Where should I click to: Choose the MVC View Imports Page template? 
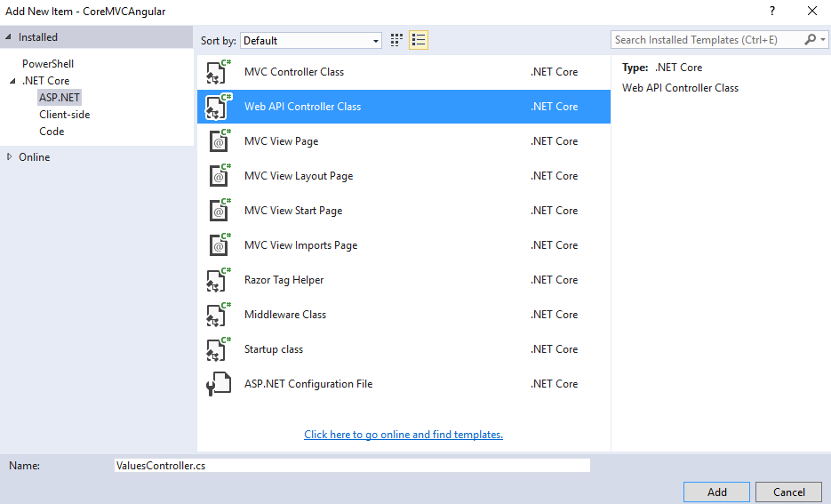tap(404, 245)
